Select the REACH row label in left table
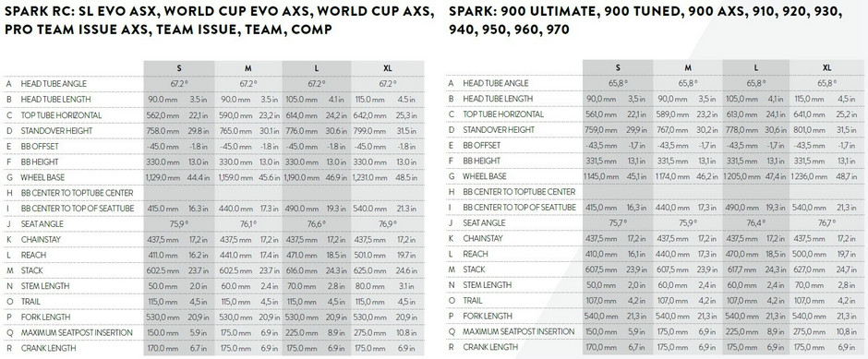The width and height of the screenshot is (868, 359). click(34, 255)
